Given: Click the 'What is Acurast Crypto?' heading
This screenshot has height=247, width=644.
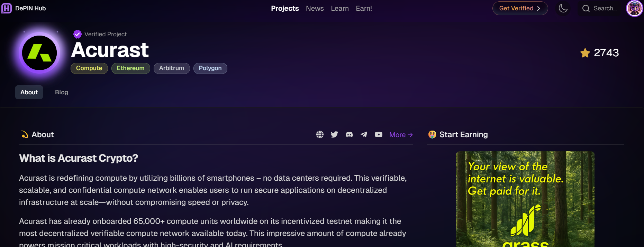Looking at the screenshot, I should [x=79, y=158].
